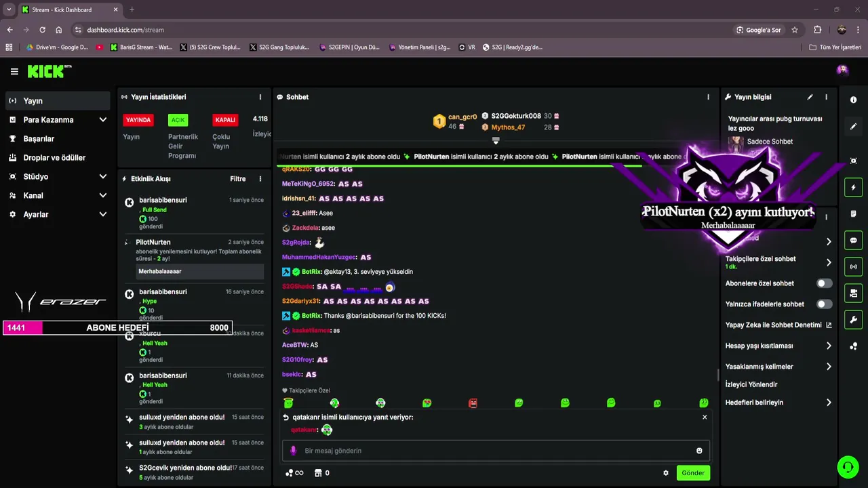Image resolution: width=868 pixels, height=488 pixels.
Task: Open the Filtre activity filter
Action: tap(238, 179)
